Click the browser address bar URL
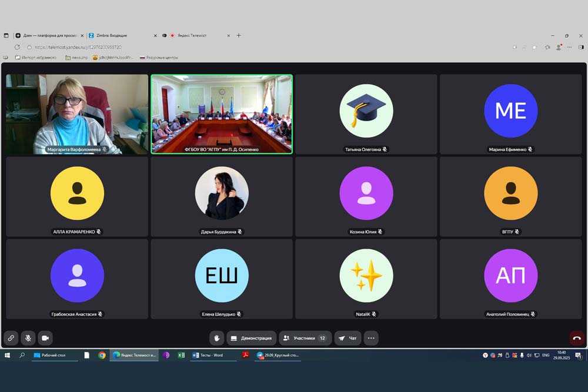 pos(78,47)
